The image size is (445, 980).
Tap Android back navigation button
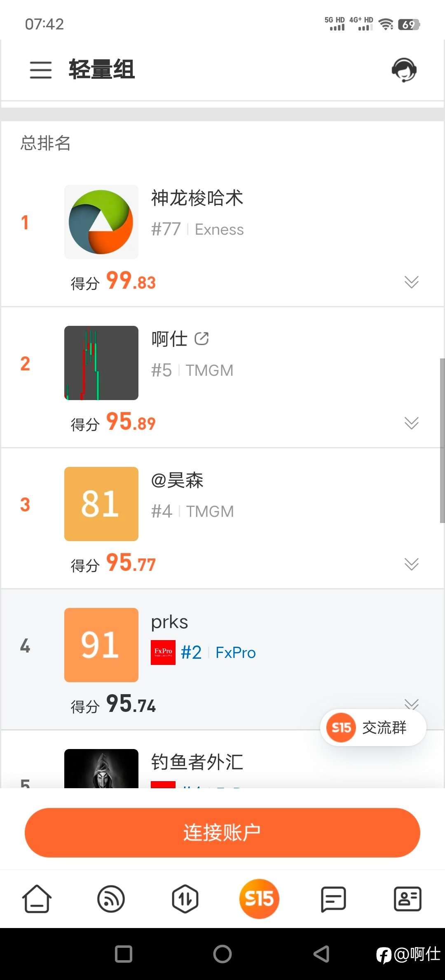321,954
